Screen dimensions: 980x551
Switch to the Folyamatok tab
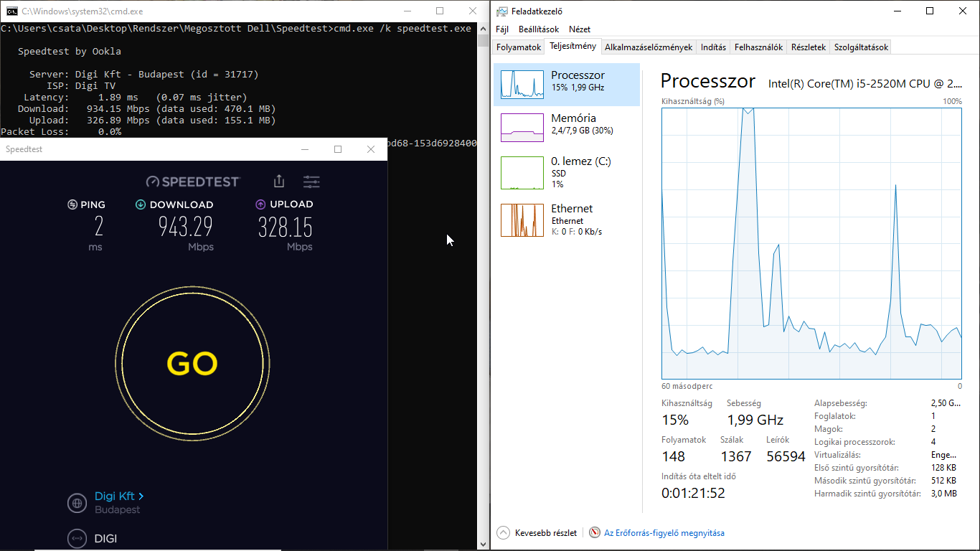point(519,47)
